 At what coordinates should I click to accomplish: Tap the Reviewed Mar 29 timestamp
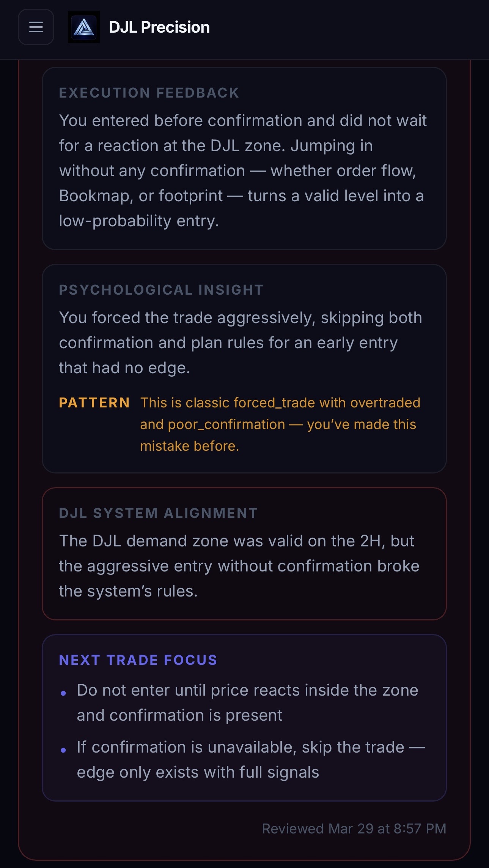pyautogui.click(x=355, y=828)
